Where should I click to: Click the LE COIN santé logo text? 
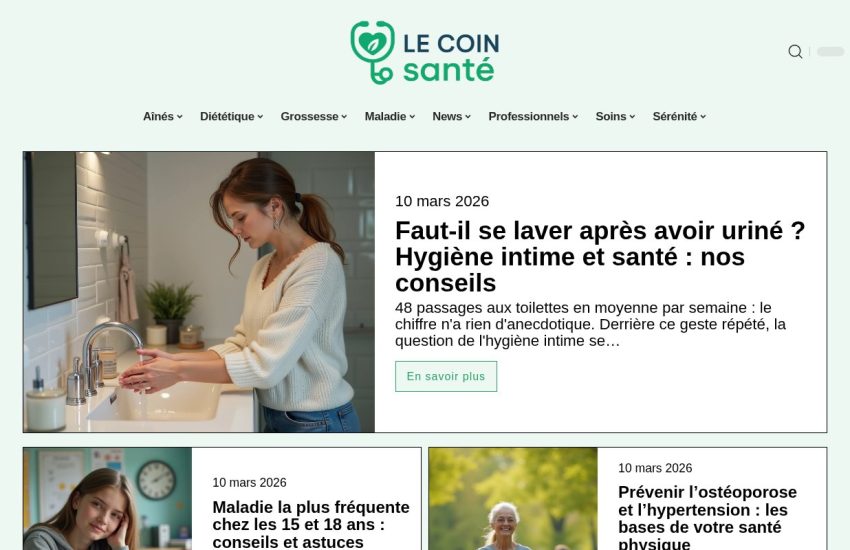pos(451,57)
